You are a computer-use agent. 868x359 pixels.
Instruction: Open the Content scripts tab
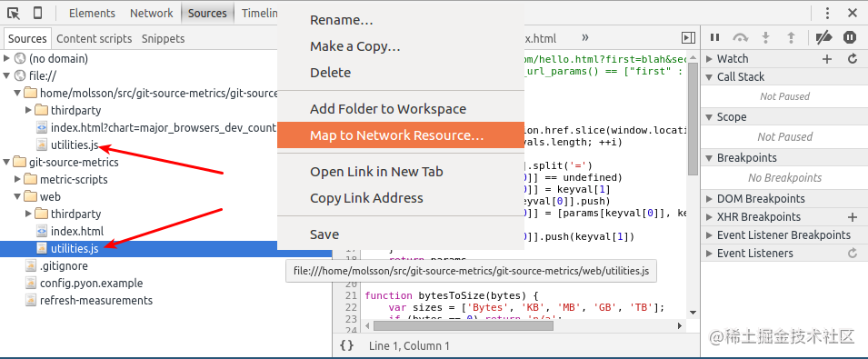point(95,39)
